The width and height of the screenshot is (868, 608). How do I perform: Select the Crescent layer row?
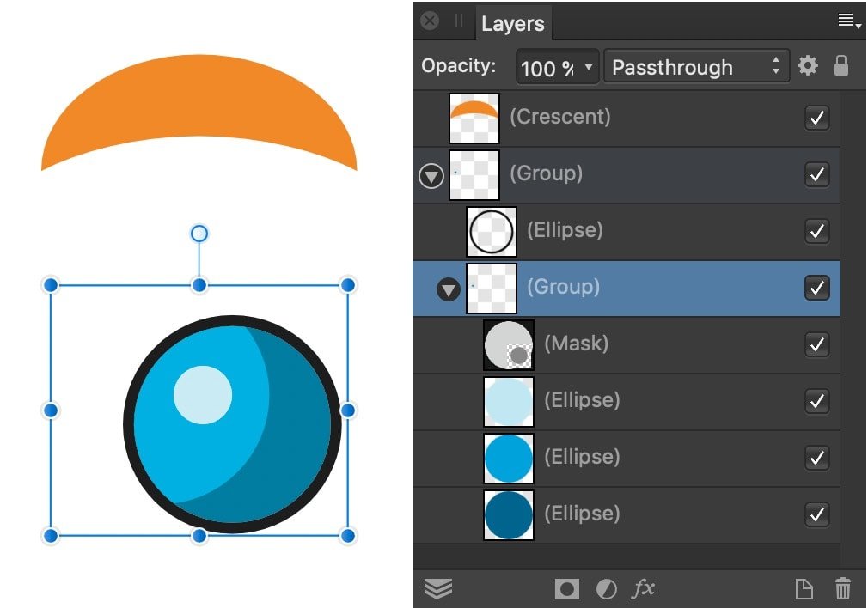(627, 118)
